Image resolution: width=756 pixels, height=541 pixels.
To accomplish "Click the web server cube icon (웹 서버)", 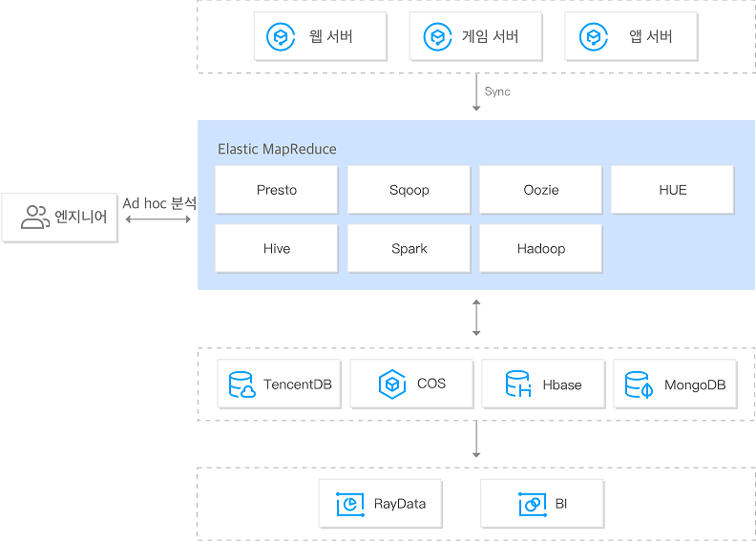I will (281, 36).
